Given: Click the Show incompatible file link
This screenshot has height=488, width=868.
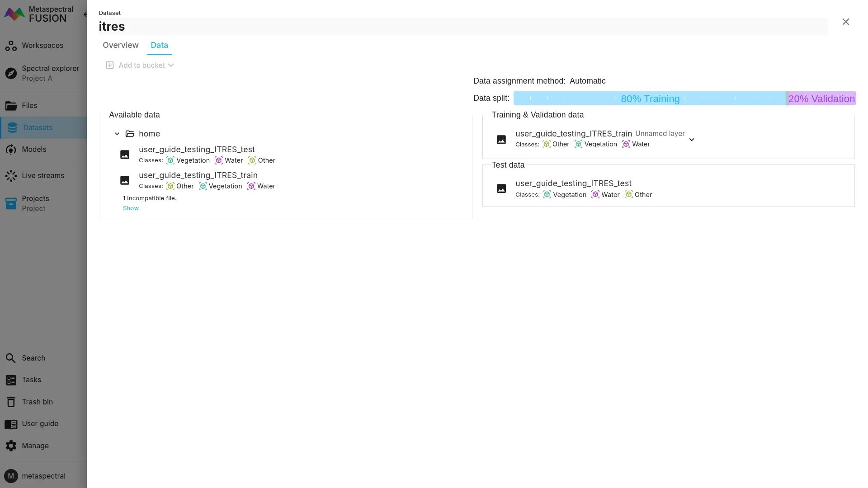Looking at the screenshot, I should [131, 208].
